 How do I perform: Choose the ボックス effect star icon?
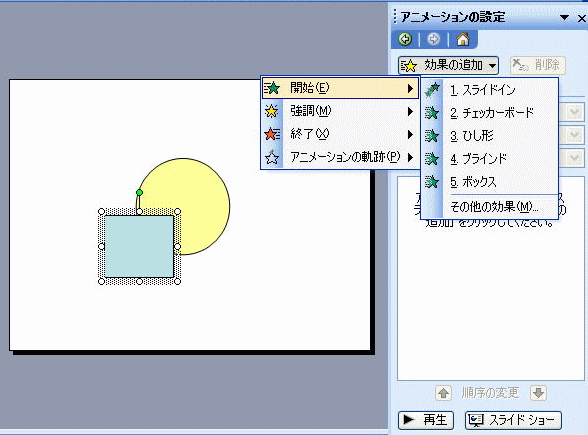[432, 182]
